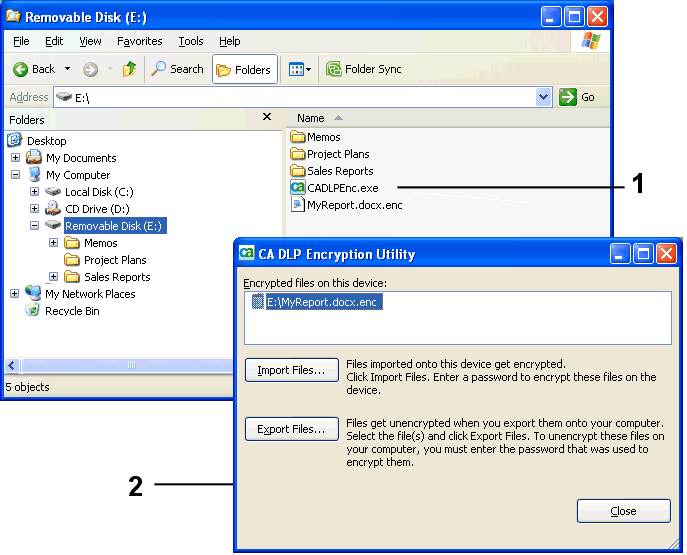687x555 pixels.
Task: Minimize the Removable Disk (E:) Explorer window
Action: 551,17
